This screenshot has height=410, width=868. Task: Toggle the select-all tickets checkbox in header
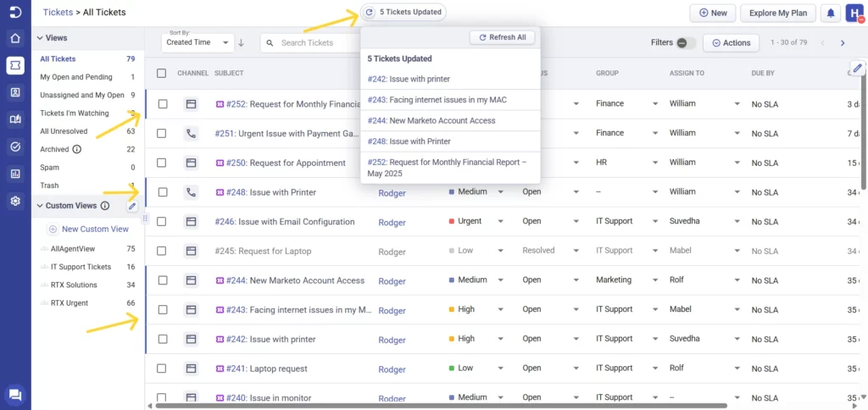point(162,73)
